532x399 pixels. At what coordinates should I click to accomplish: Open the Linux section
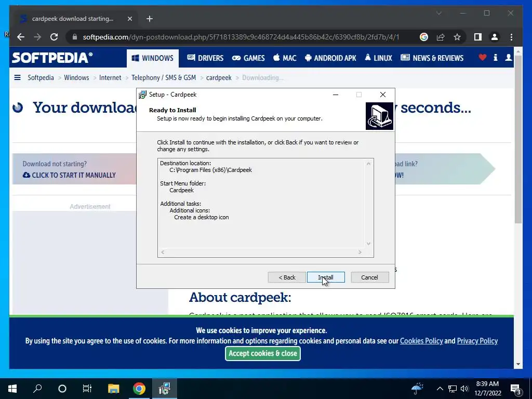click(x=378, y=58)
